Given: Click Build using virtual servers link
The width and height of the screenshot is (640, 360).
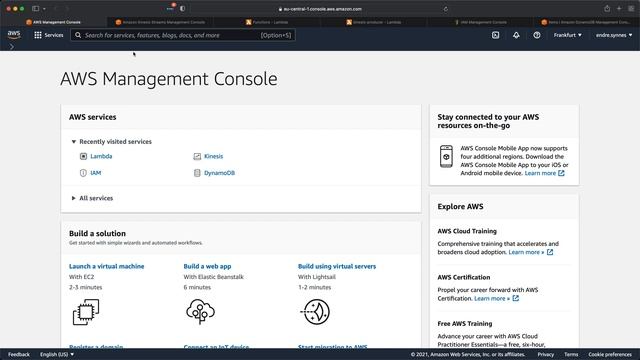Looking at the screenshot, I should (337, 266).
